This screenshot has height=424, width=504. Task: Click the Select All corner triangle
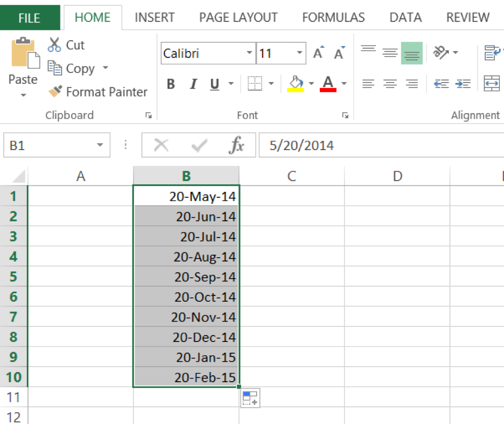[x=19, y=176]
